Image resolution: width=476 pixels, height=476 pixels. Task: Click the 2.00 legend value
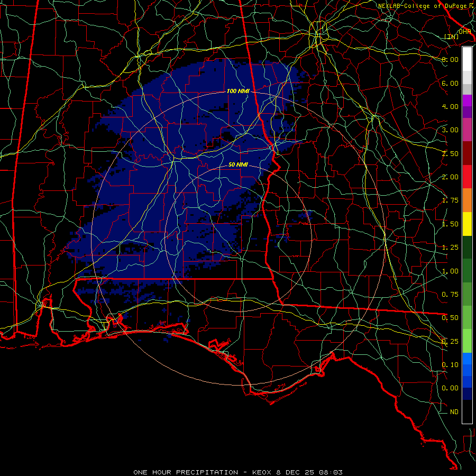tap(450, 177)
